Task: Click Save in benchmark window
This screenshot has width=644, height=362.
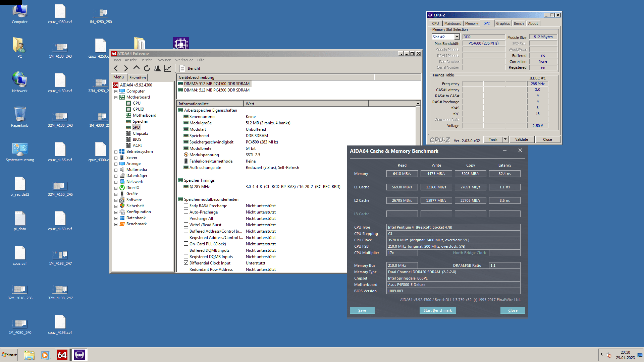Action: [362, 310]
